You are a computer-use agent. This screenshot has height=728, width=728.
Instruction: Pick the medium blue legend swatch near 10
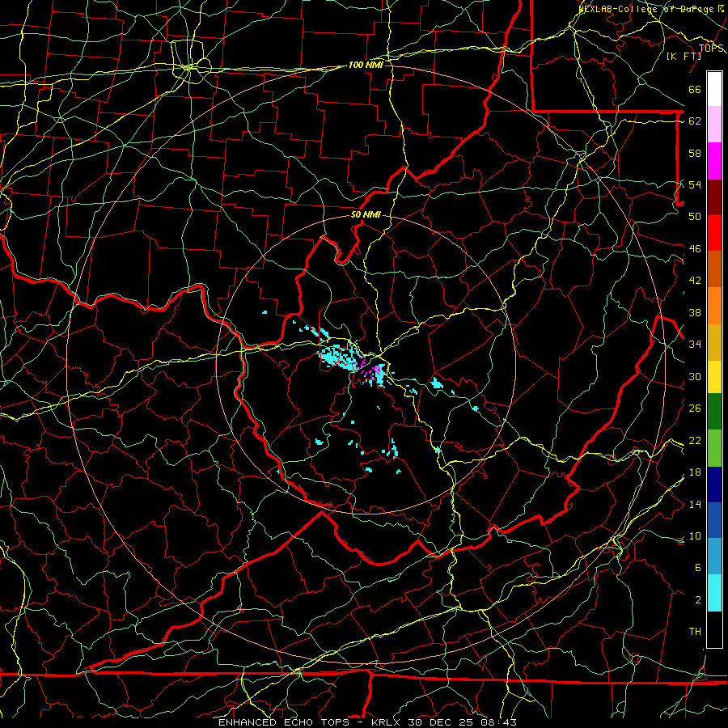click(x=714, y=520)
